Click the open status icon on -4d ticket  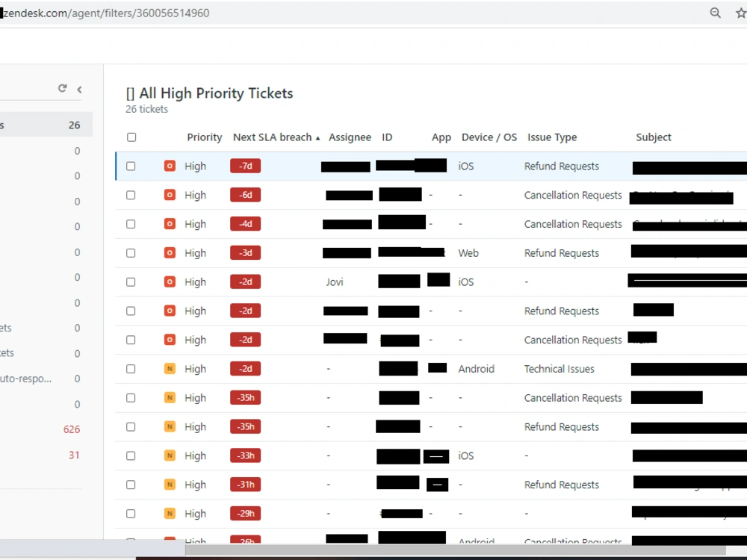pyautogui.click(x=170, y=224)
